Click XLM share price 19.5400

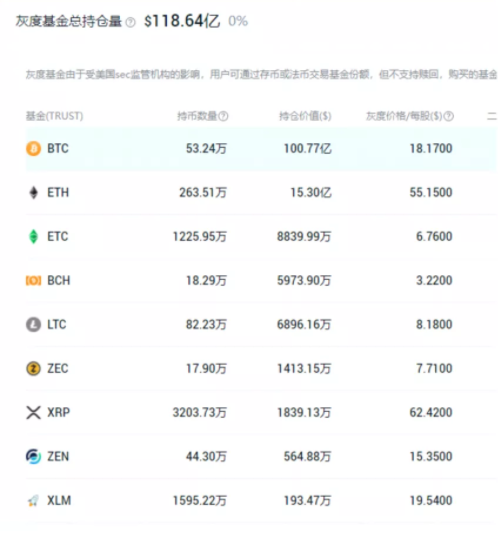pos(431,501)
